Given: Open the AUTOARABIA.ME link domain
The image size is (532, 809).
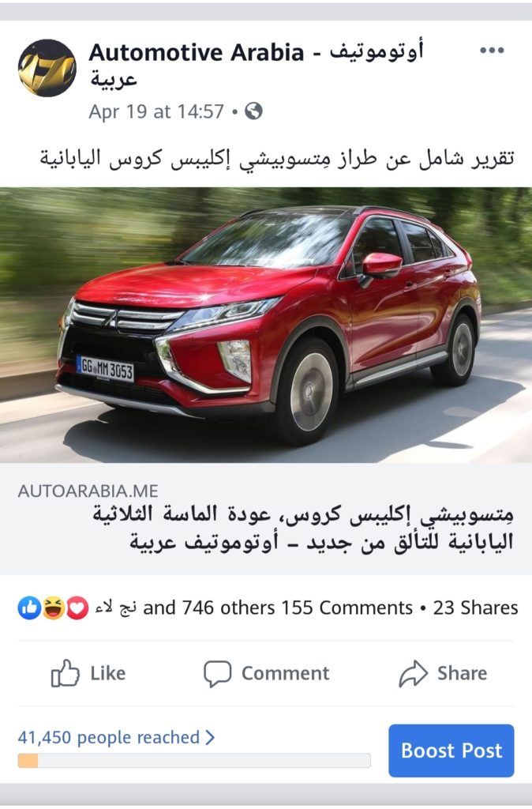Looking at the screenshot, I should pos(88,491).
